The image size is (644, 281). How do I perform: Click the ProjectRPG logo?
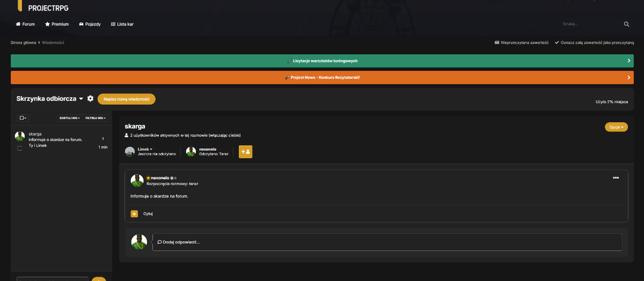pos(43,6)
